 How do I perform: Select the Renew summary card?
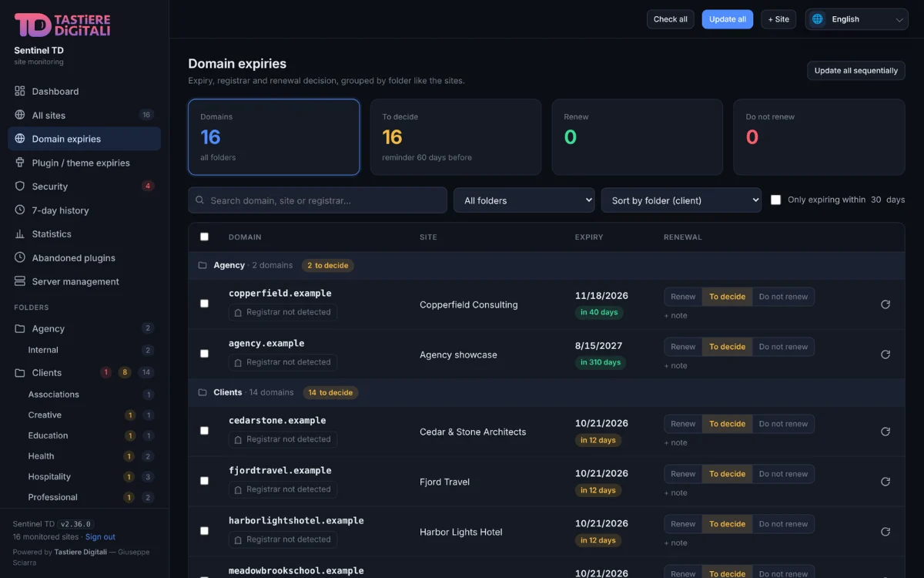638,137
